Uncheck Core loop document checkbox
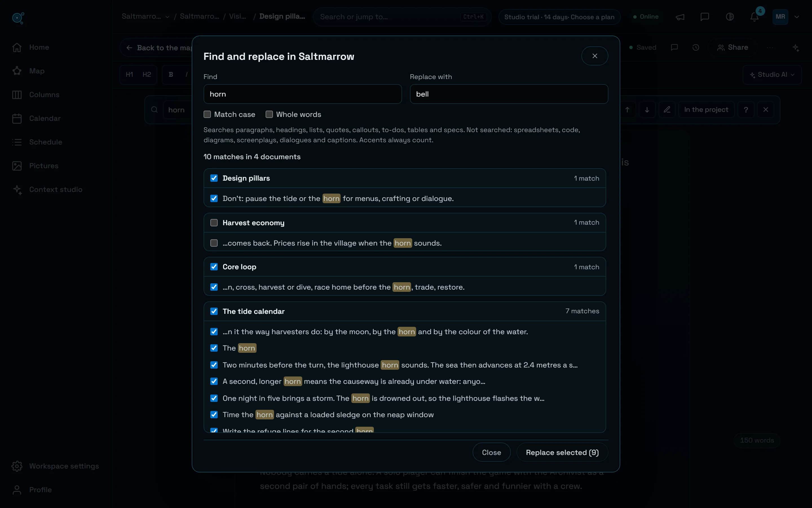 click(214, 267)
